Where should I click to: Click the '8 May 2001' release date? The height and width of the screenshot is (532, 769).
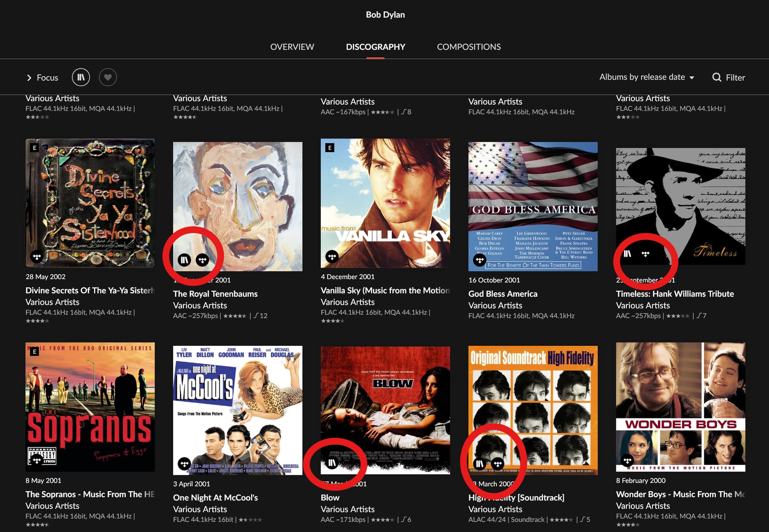point(43,480)
